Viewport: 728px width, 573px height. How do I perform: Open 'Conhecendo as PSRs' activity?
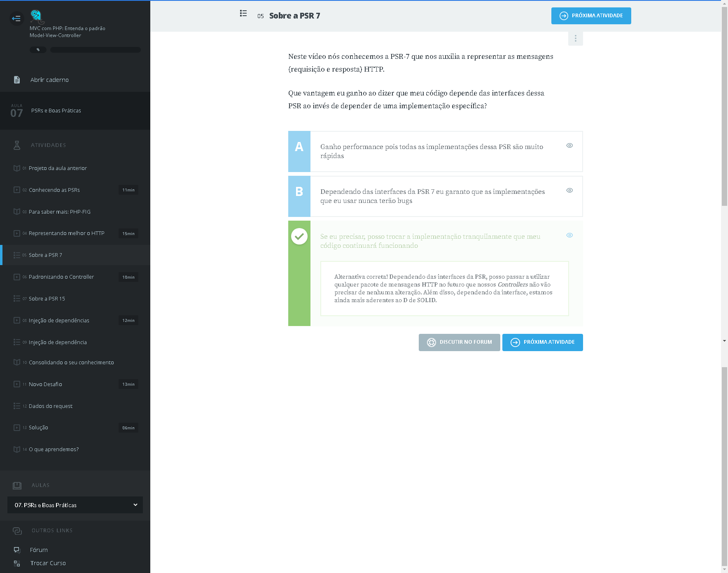(x=54, y=190)
